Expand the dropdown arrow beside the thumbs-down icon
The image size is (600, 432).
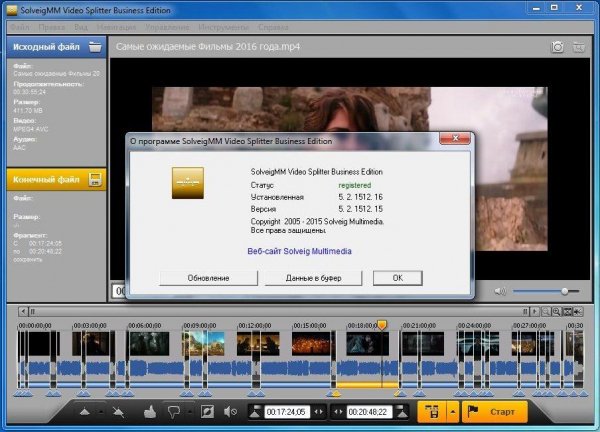(190, 412)
